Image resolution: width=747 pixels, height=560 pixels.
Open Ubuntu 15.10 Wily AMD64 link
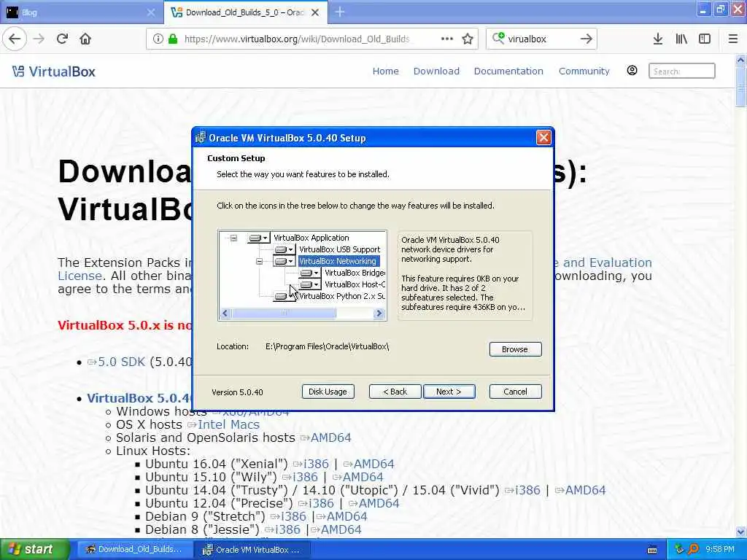(x=357, y=477)
